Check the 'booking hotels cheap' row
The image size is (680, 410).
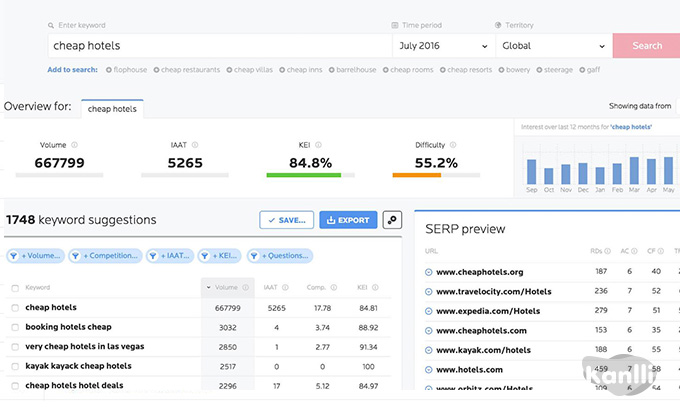(15, 327)
